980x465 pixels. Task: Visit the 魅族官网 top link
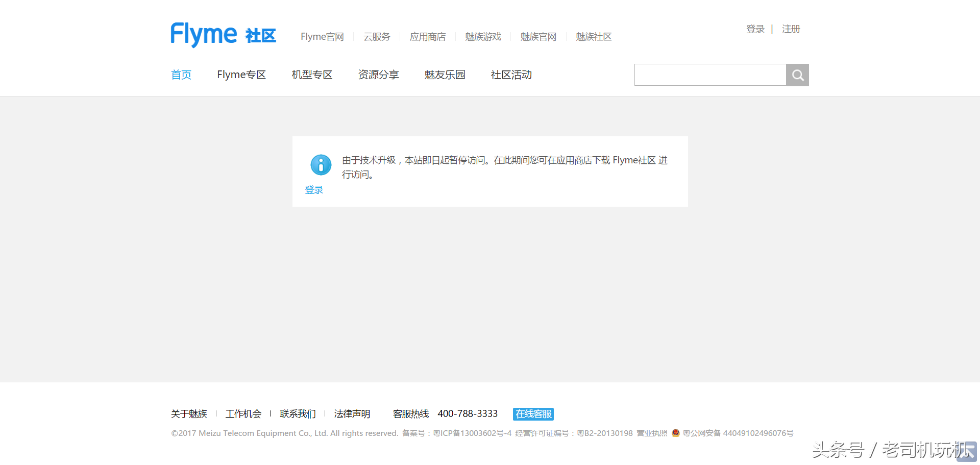coord(538,37)
